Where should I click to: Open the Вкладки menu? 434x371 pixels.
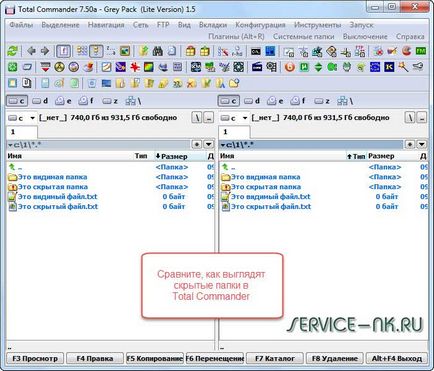click(x=213, y=25)
